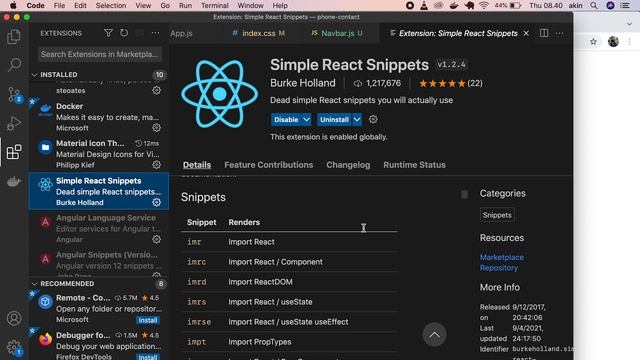The image size is (640, 360).
Task: Click the 'impt' snippet cell
Action: point(197,342)
